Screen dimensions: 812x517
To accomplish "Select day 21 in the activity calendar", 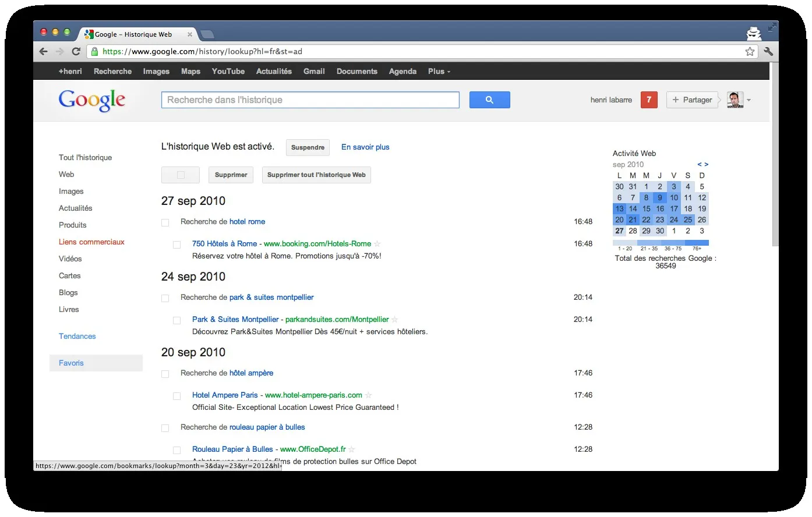I will pos(633,219).
